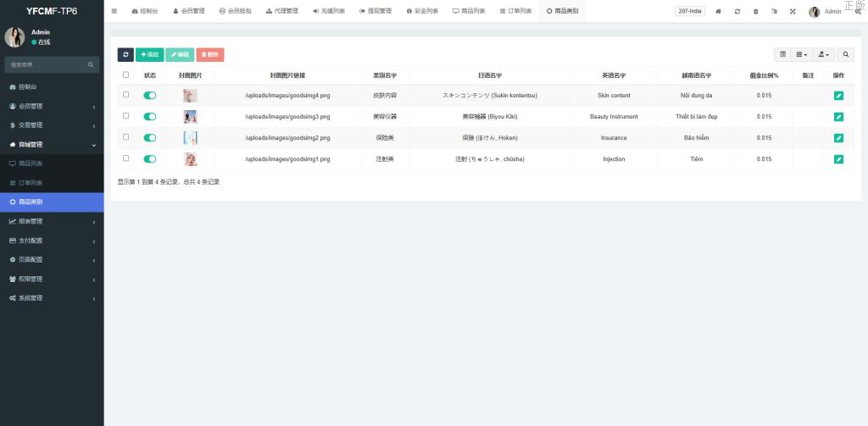
Task: Open the Beauty Instrument row cover thumbnail
Action: click(x=191, y=117)
